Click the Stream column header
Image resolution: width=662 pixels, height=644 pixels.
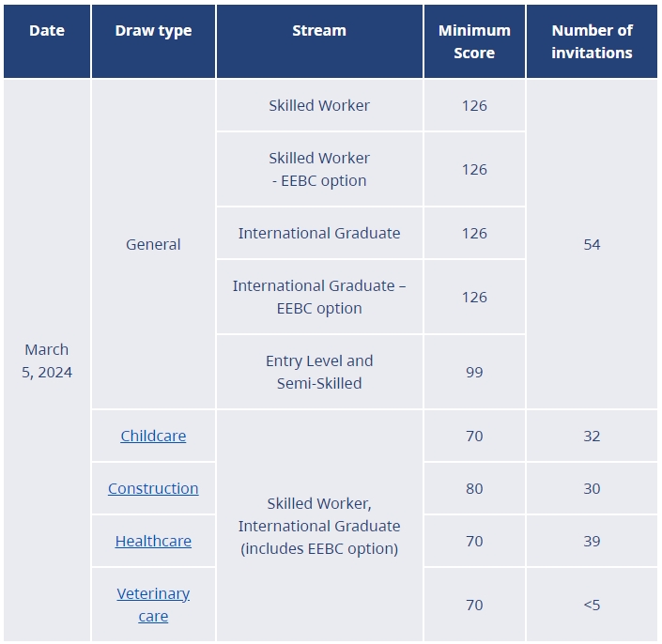(319, 31)
